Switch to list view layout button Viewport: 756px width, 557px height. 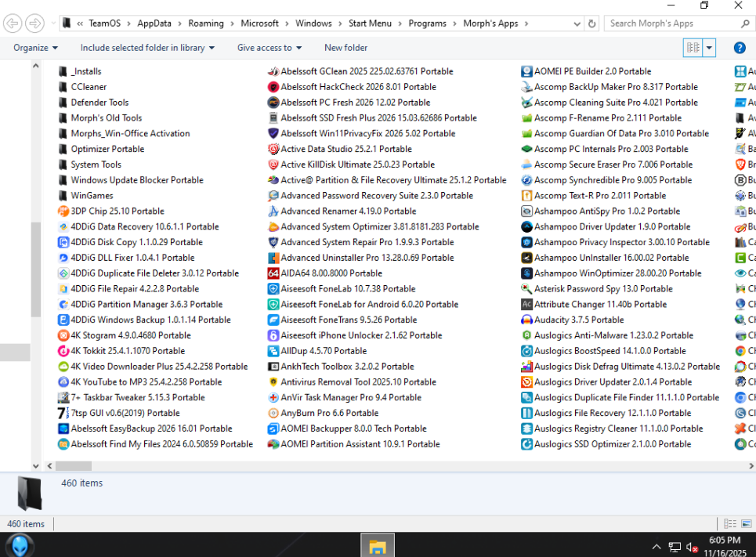[x=693, y=48]
